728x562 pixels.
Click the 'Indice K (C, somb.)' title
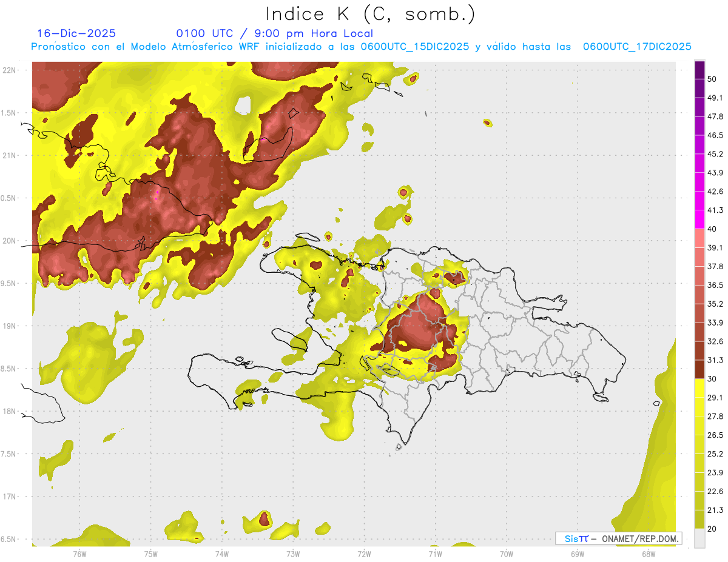(370, 15)
